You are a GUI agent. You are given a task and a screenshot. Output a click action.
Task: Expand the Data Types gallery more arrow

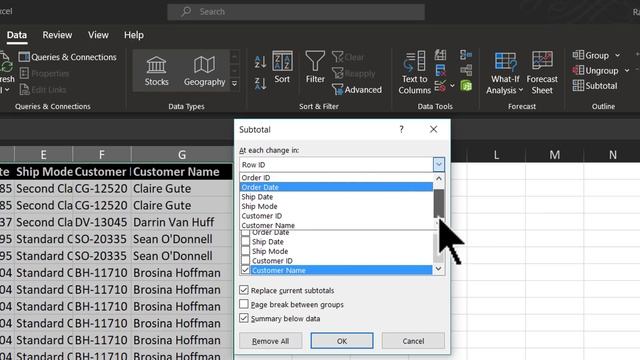tap(235, 84)
